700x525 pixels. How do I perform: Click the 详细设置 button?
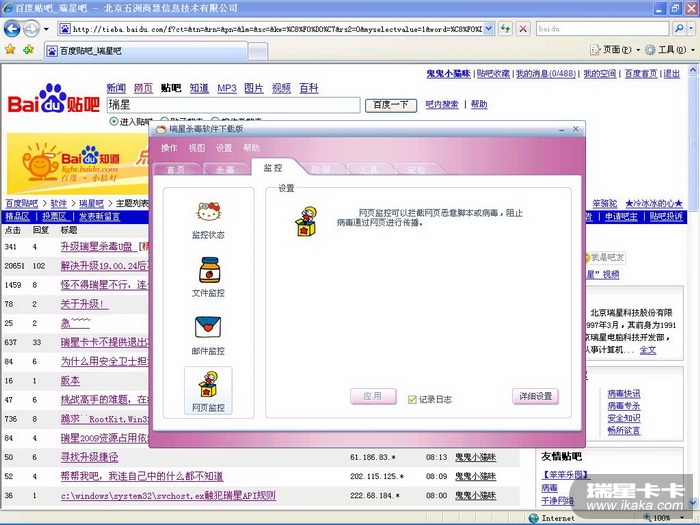(535, 396)
